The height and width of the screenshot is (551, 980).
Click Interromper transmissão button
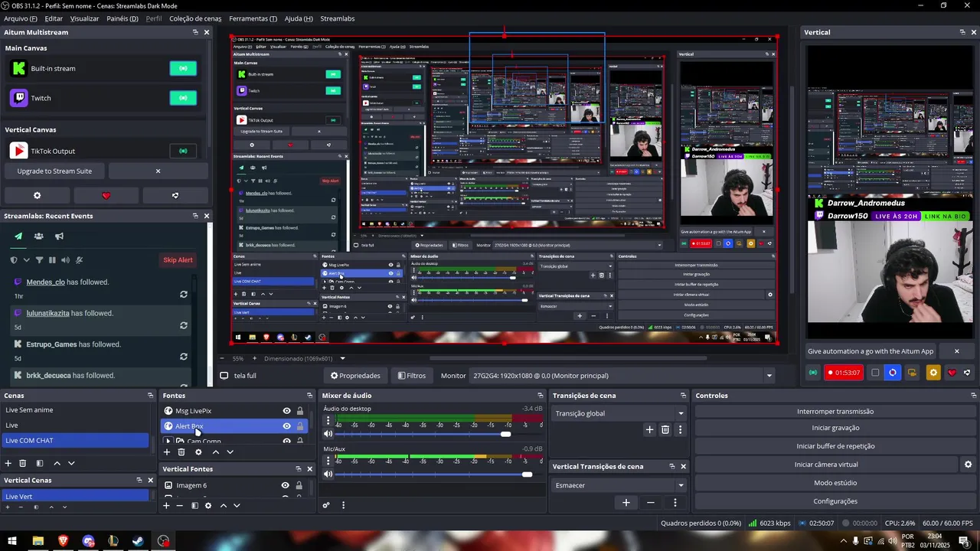[x=835, y=412]
